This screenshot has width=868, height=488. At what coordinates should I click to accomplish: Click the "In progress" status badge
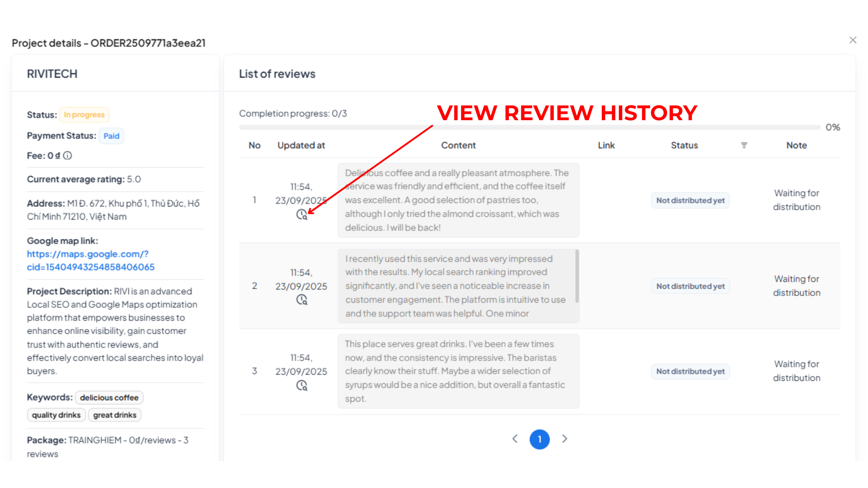pyautogui.click(x=84, y=115)
